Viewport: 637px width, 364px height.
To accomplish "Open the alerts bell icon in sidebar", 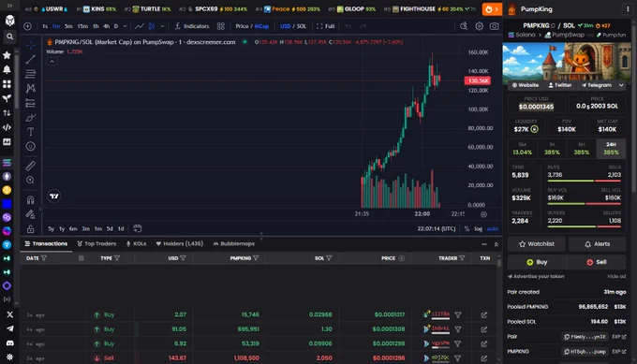I will click(x=7, y=69).
